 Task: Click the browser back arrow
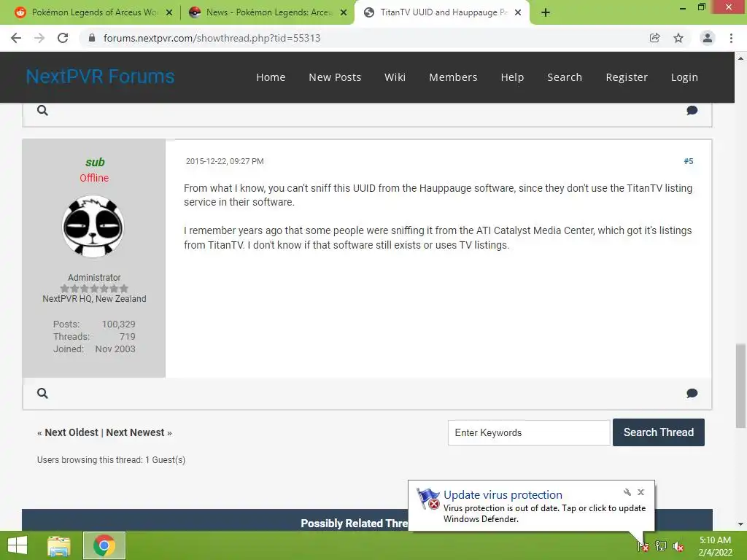(x=16, y=38)
